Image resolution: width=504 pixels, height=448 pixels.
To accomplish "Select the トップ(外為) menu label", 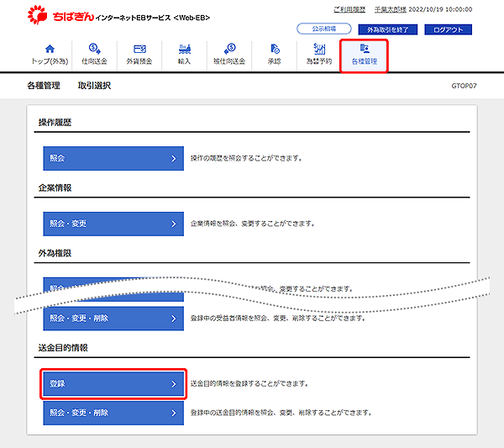I will click(50, 61).
